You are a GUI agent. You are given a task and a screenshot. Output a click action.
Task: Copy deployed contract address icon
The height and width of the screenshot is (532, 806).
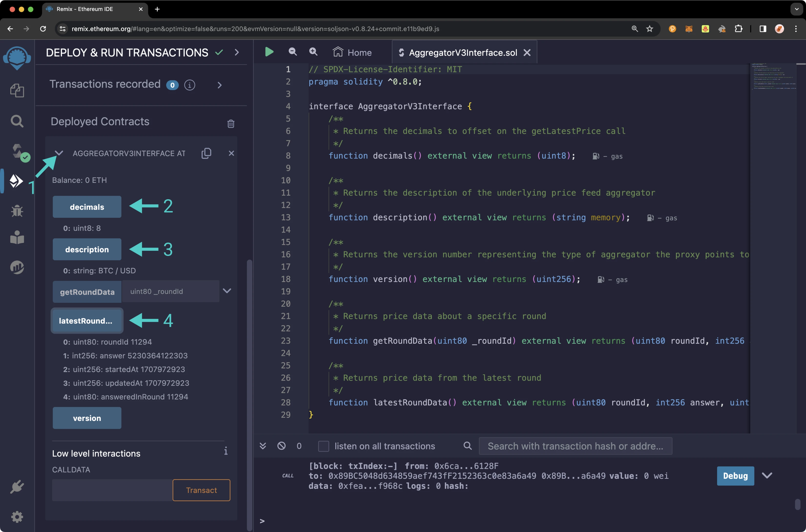(206, 153)
